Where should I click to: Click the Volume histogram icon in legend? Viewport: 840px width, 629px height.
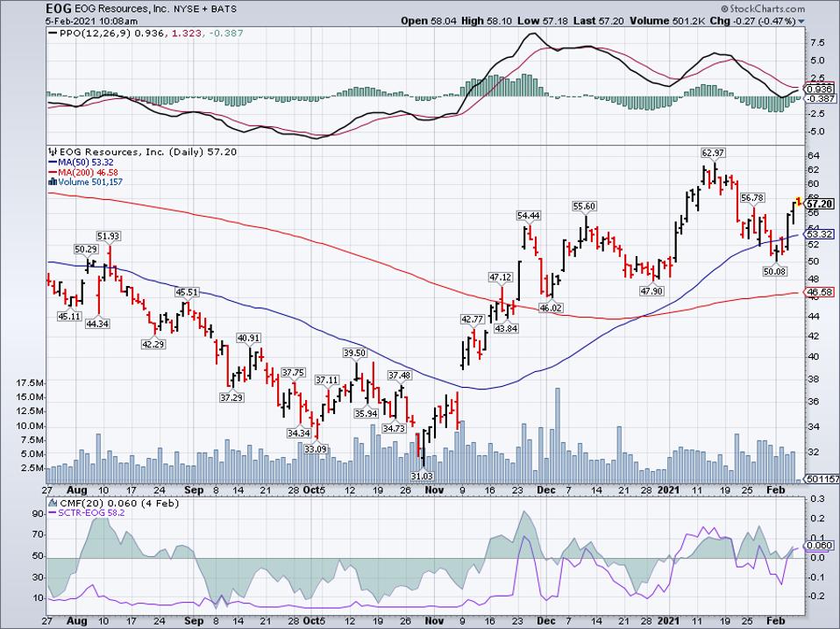click(x=52, y=181)
